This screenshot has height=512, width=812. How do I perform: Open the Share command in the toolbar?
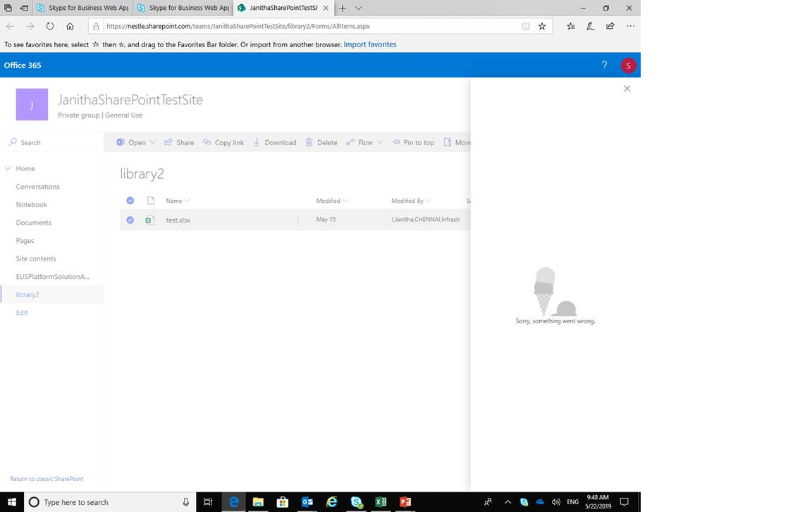click(179, 142)
